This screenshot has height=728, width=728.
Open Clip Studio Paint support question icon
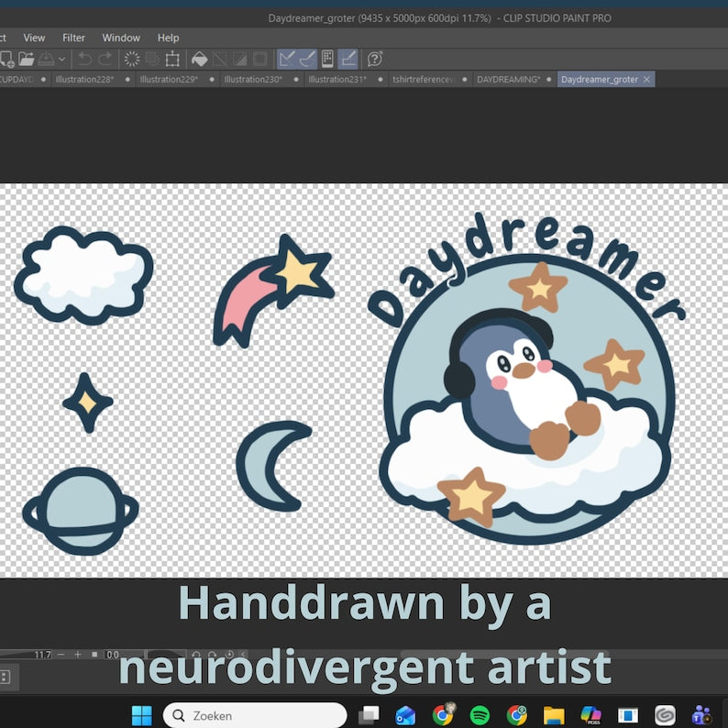(375, 59)
